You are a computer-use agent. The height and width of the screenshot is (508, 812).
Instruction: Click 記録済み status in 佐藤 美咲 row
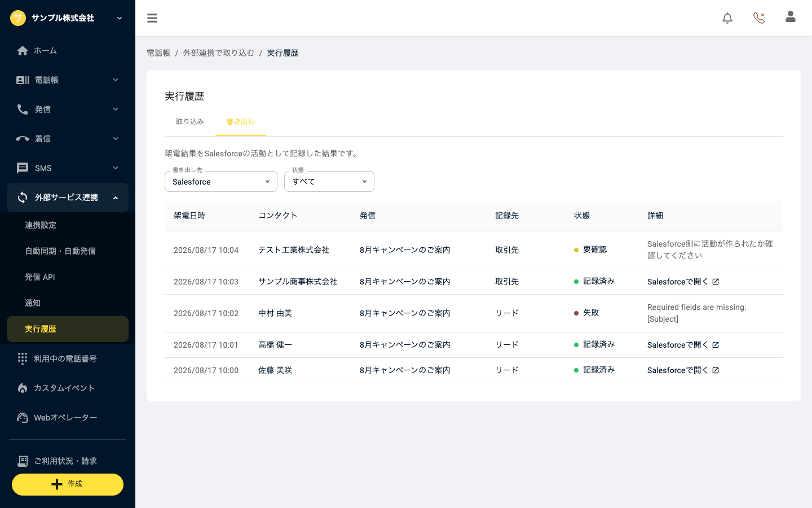(594, 370)
